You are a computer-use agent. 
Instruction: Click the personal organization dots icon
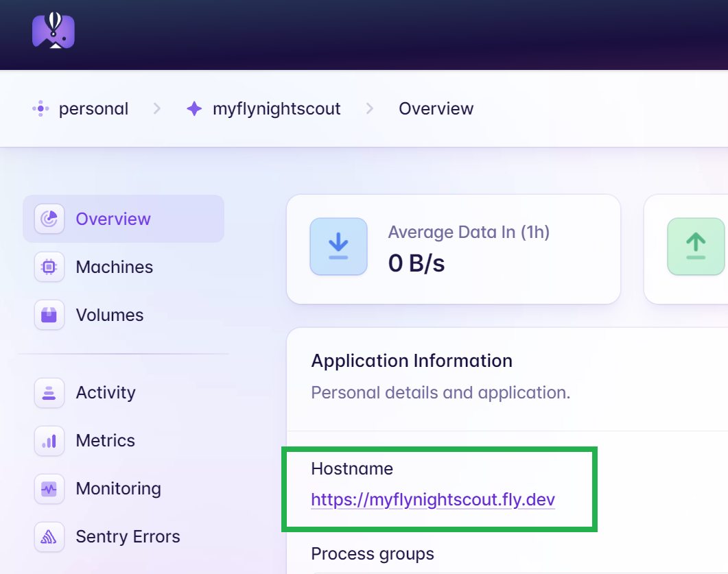coord(40,108)
